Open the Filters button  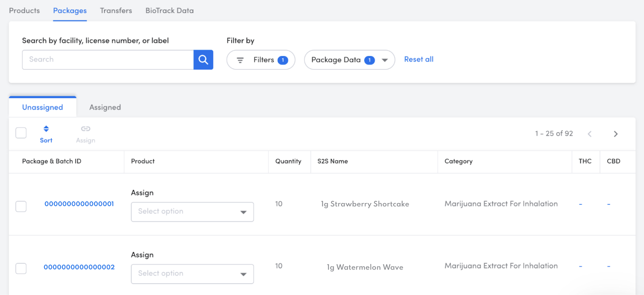(261, 60)
